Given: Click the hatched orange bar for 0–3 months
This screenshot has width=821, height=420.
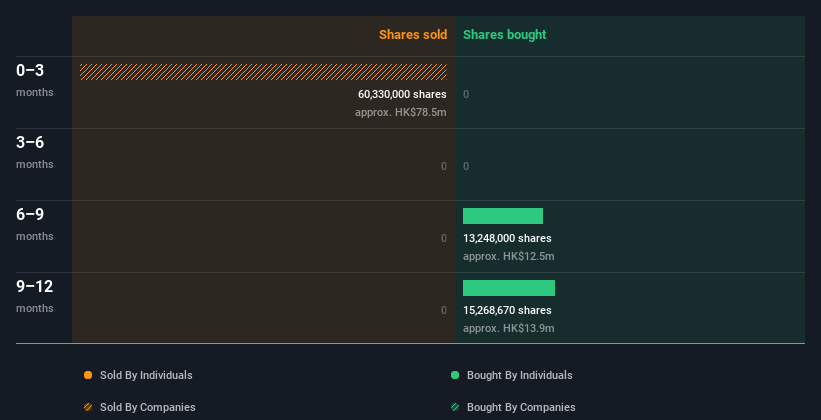Looking at the screenshot, I should click(263, 72).
